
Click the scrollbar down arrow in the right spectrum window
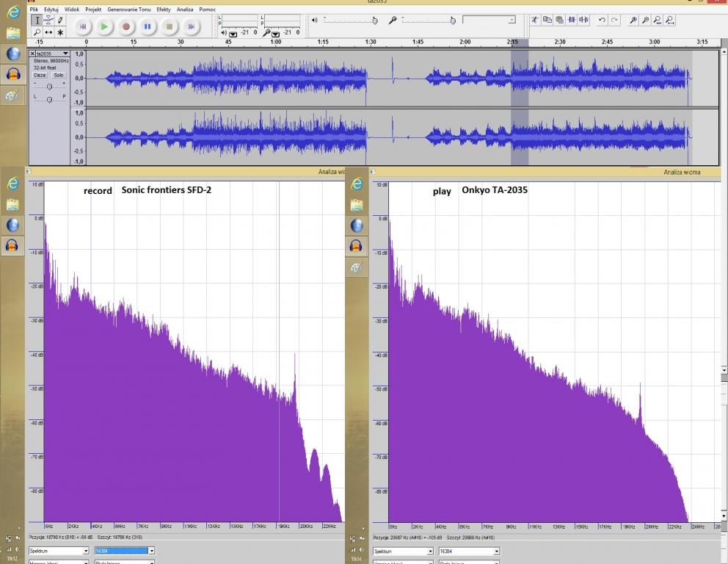(724, 516)
